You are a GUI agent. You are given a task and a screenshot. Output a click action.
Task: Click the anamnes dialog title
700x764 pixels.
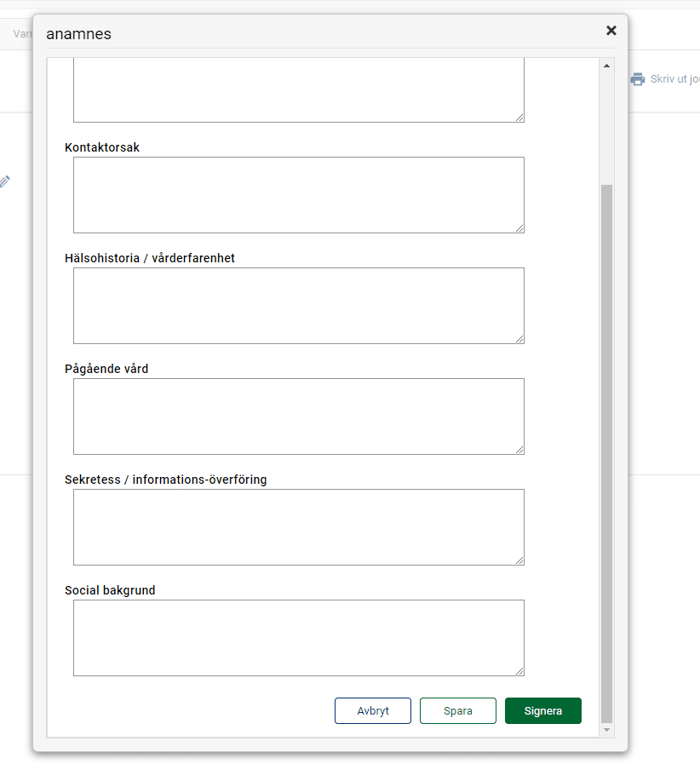tap(78, 34)
